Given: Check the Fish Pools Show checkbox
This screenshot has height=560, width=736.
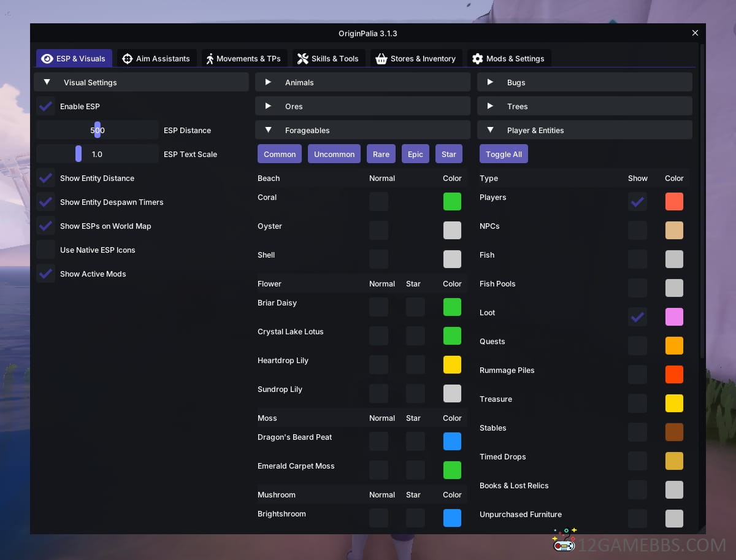Looking at the screenshot, I should pyautogui.click(x=637, y=288).
